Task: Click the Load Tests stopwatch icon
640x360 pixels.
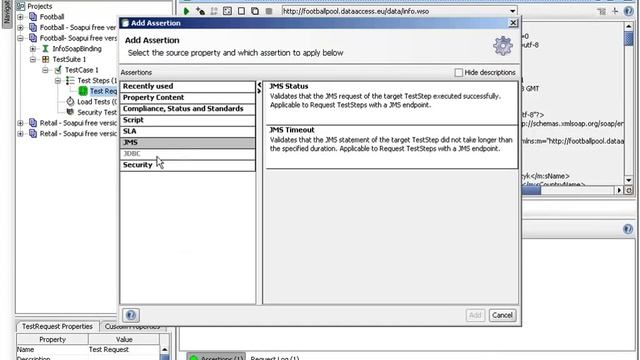Action: coord(71,102)
